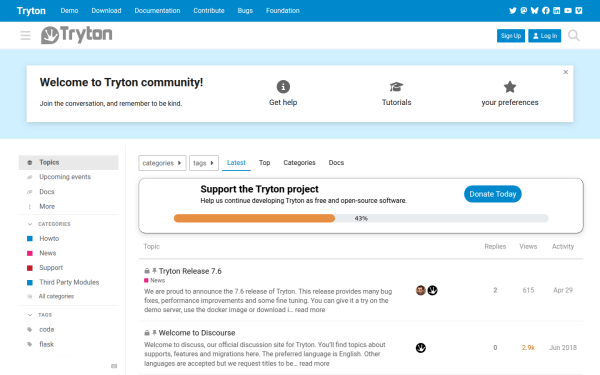600x375 pixels.
Task: Open the tags filter dropdown
Action: [x=204, y=163]
